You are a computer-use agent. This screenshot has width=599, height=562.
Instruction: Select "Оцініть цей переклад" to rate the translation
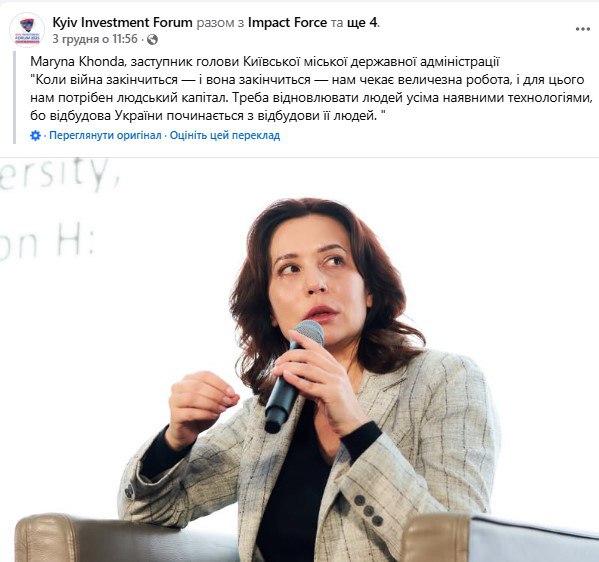pyautogui.click(x=225, y=135)
